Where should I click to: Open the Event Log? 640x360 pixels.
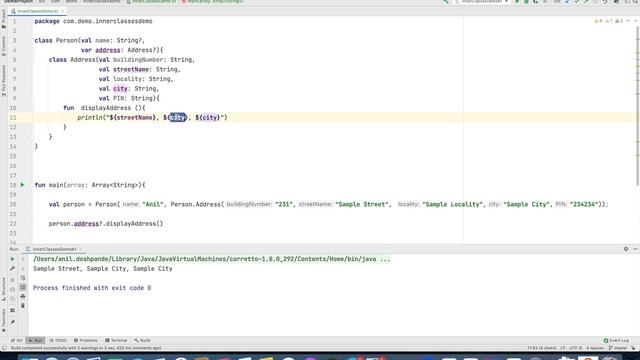[616, 340]
